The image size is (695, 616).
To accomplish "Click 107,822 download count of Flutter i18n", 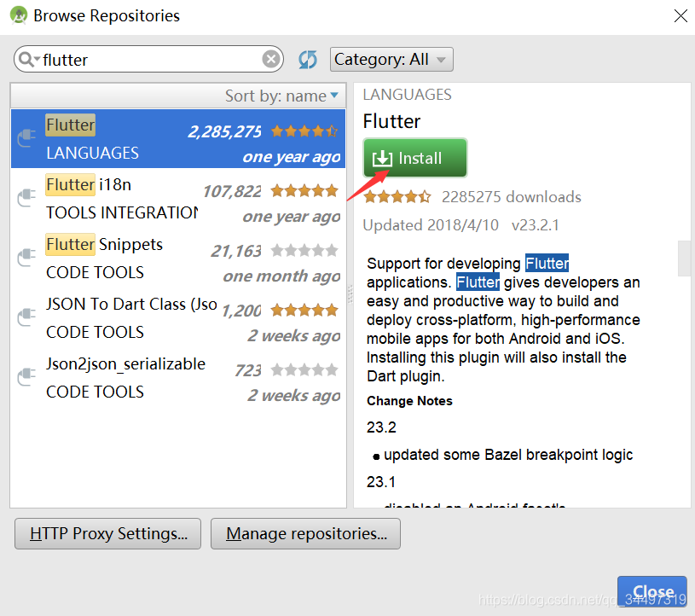I will click(232, 192).
